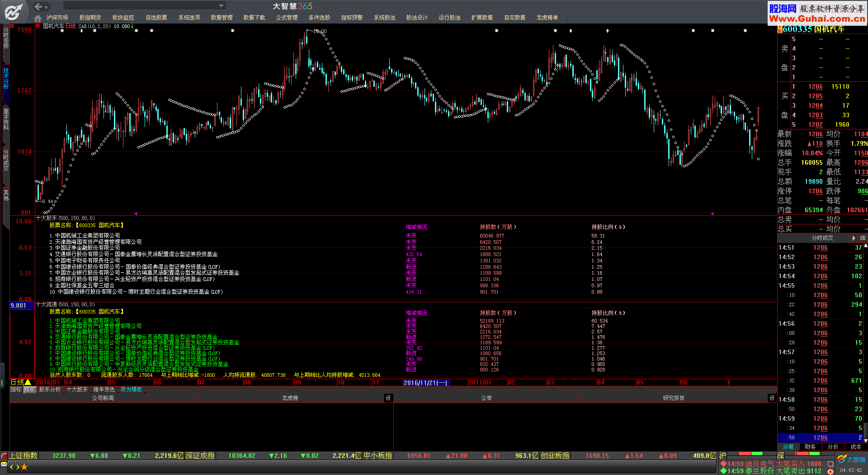Open the 龙虎榜 panel header

pyautogui.click(x=290, y=398)
